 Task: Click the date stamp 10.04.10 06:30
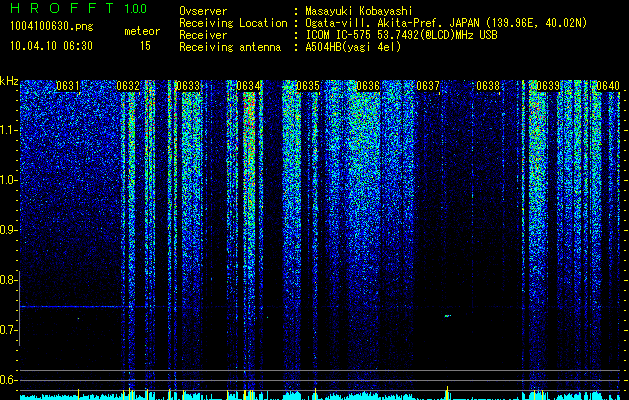pos(51,46)
